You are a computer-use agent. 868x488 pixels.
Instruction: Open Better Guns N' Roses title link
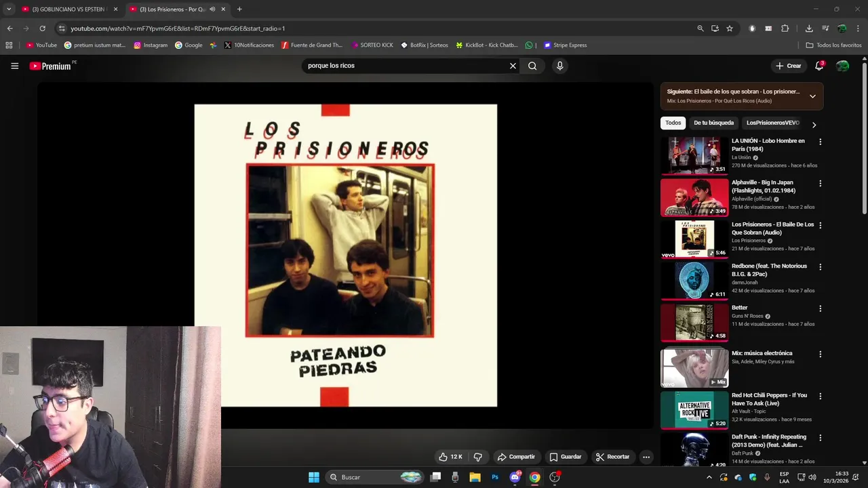(x=739, y=308)
